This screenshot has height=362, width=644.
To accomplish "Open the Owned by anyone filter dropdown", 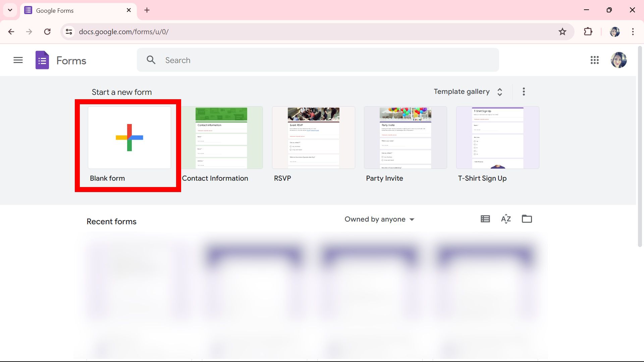I will [379, 219].
